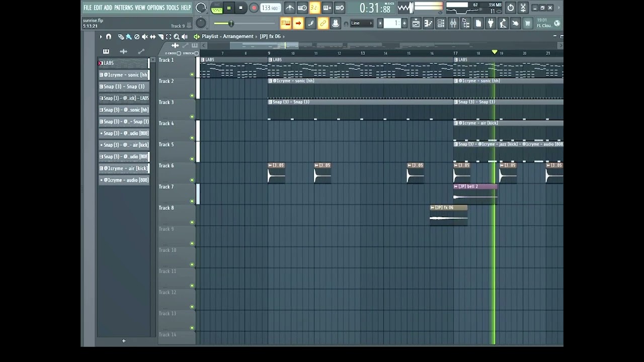The width and height of the screenshot is (644, 362).
Task: Add a new picker item with plus
Action: pyautogui.click(x=124, y=341)
